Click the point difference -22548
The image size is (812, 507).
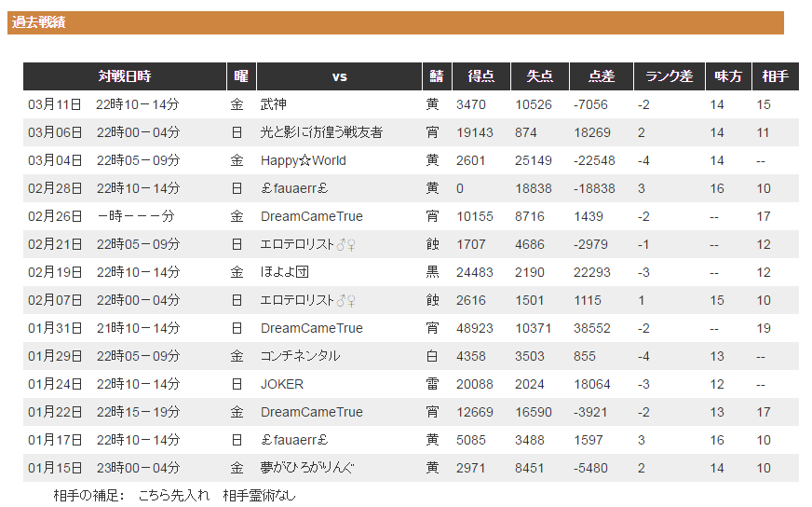click(594, 160)
